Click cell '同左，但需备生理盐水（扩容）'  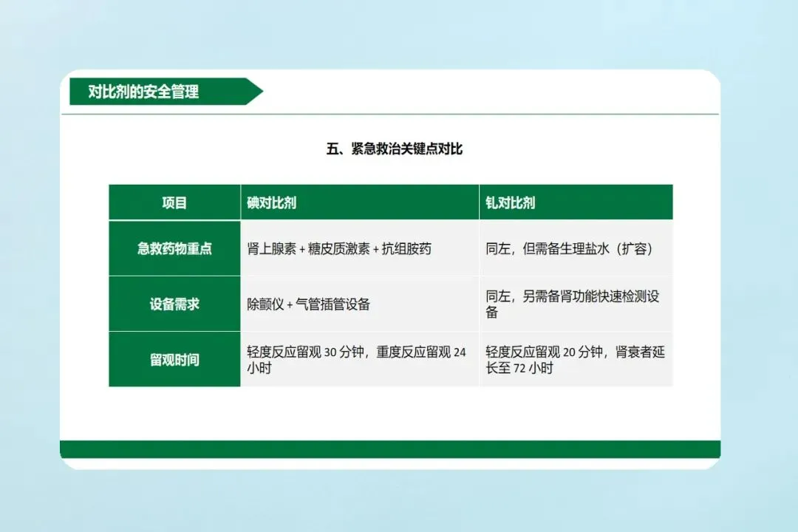click(576, 248)
